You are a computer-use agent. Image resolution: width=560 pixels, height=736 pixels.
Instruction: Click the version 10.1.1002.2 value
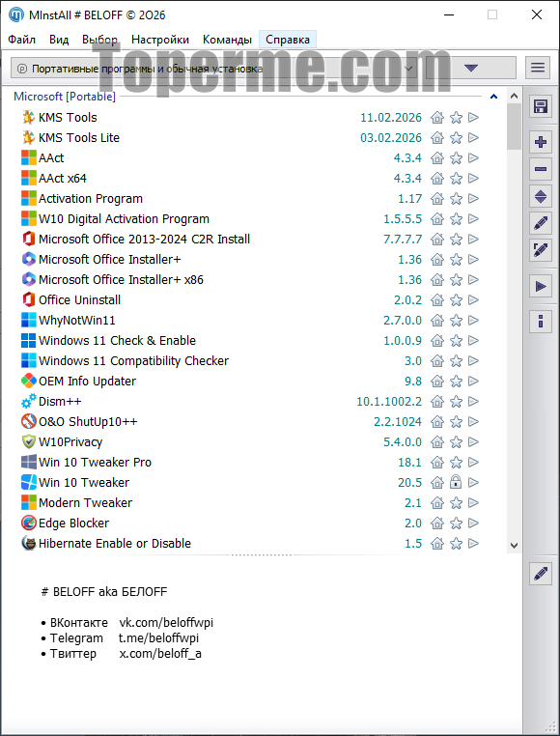pos(389,402)
